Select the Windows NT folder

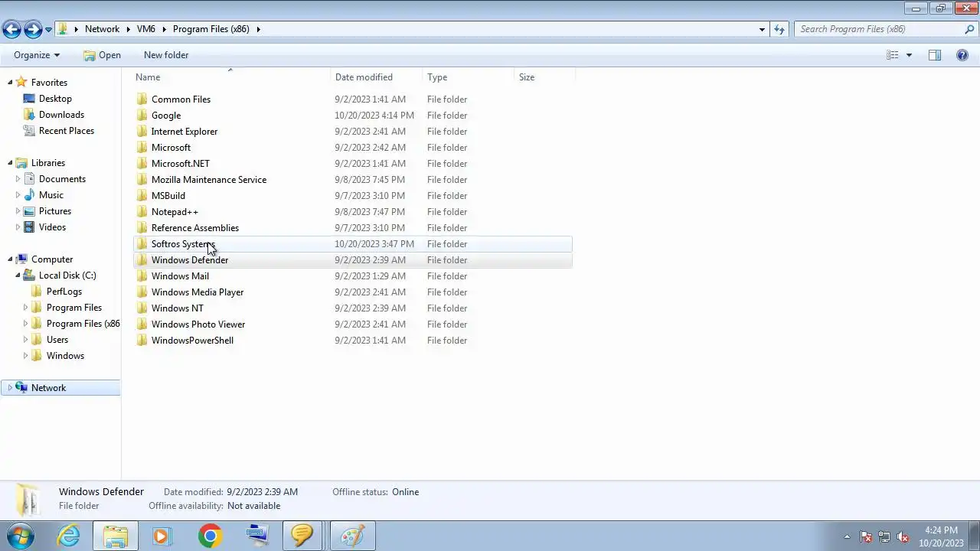pos(352,308)
